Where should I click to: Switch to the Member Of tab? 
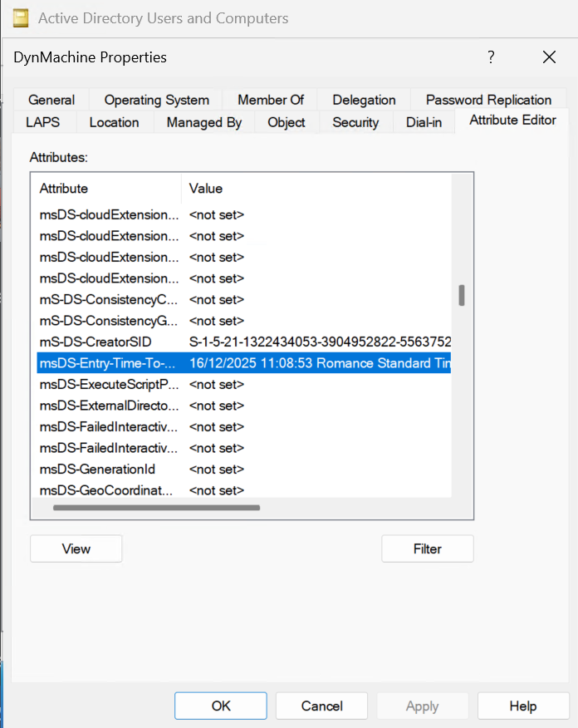pos(270,99)
